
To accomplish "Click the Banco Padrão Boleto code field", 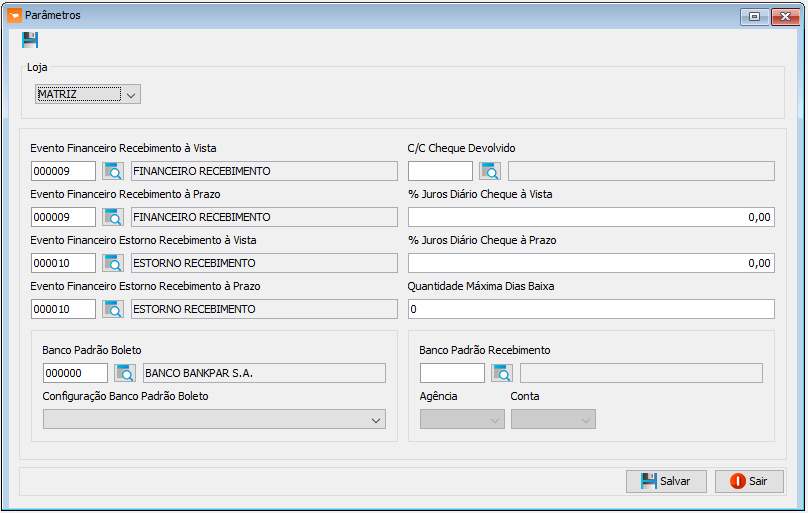I will tap(75, 373).
